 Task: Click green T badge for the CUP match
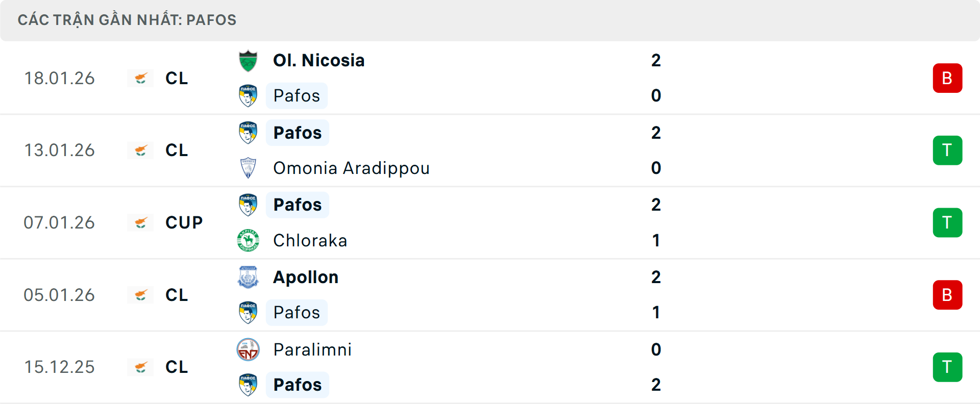(947, 223)
